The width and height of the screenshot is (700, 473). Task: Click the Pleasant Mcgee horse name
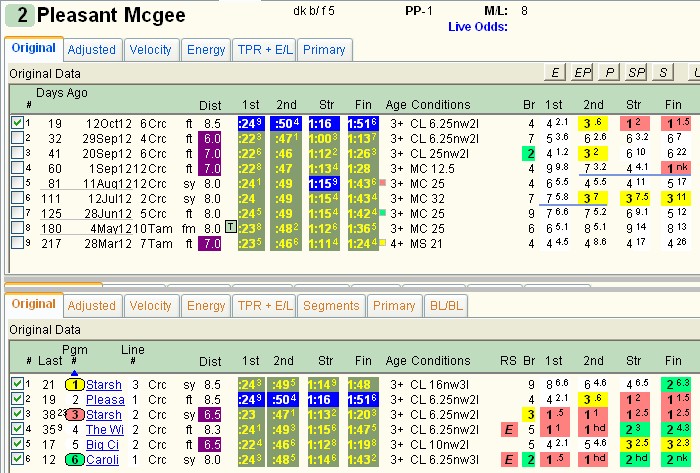click(x=111, y=16)
